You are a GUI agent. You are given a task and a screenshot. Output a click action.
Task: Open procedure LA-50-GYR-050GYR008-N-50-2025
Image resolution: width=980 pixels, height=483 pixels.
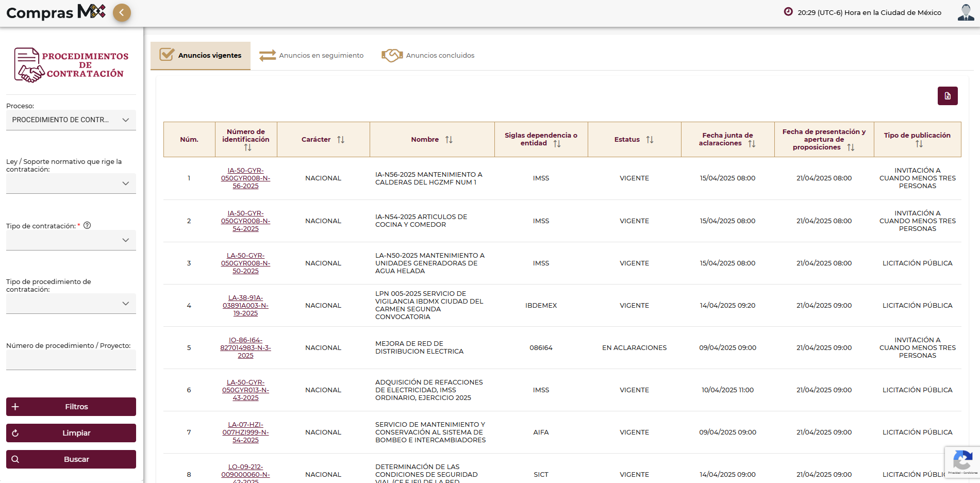(245, 263)
